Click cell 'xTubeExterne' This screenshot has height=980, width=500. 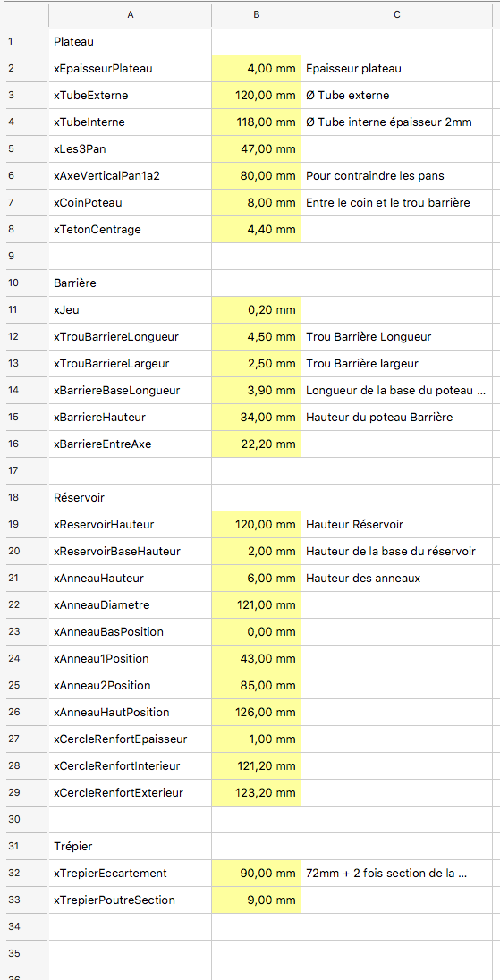[x=130, y=96]
